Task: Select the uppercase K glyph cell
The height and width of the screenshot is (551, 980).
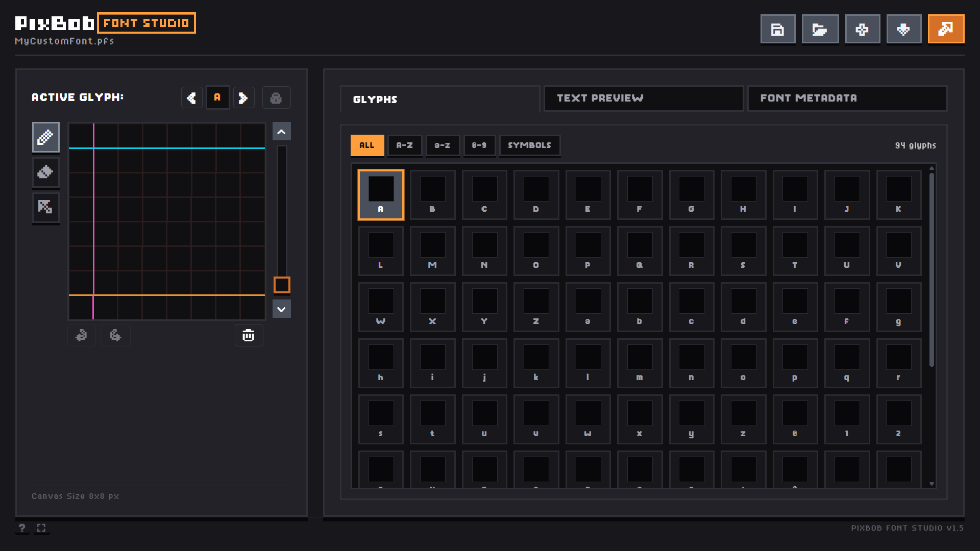Action: tap(898, 195)
